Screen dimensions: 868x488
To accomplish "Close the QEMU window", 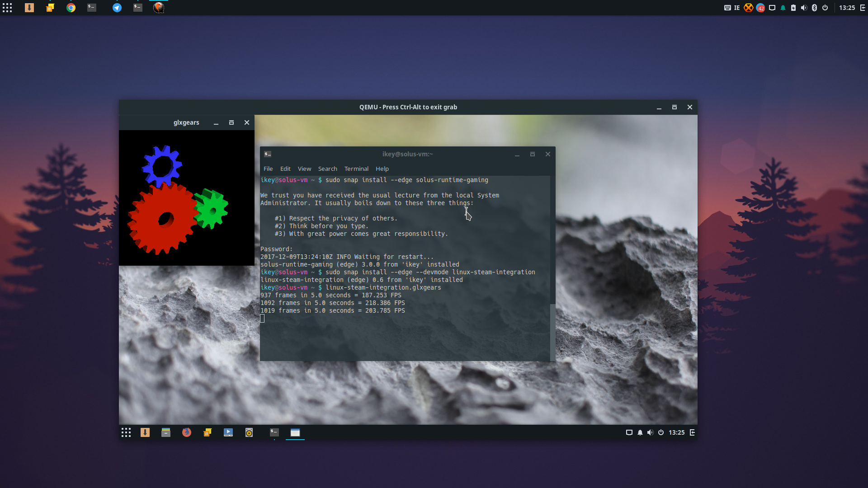I will 690,107.
